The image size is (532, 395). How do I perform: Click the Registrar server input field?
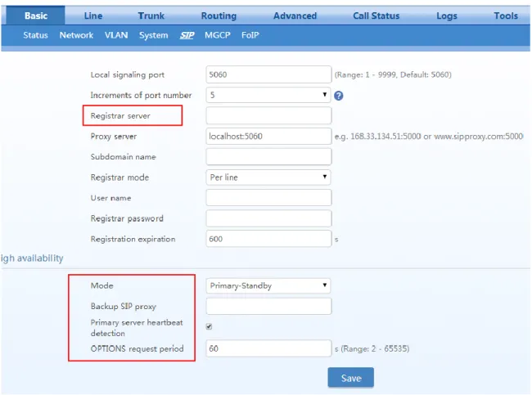268,115
